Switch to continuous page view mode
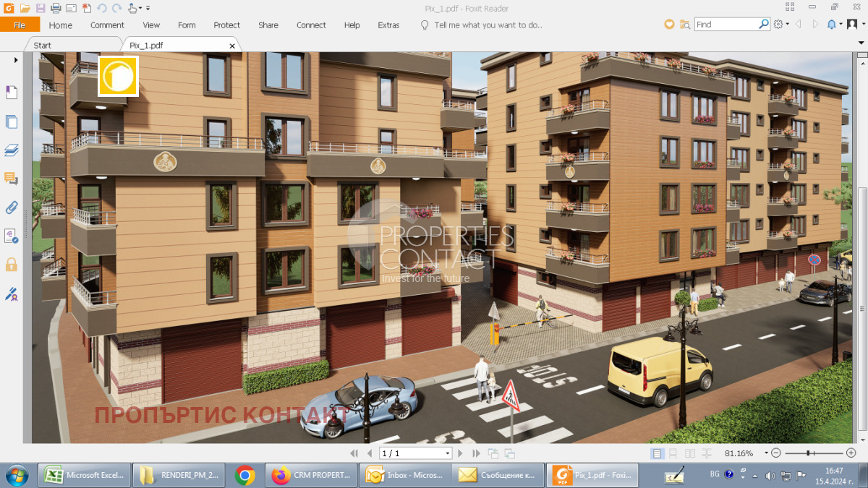The width and height of the screenshot is (868, 488). click(x=673, y=453)
